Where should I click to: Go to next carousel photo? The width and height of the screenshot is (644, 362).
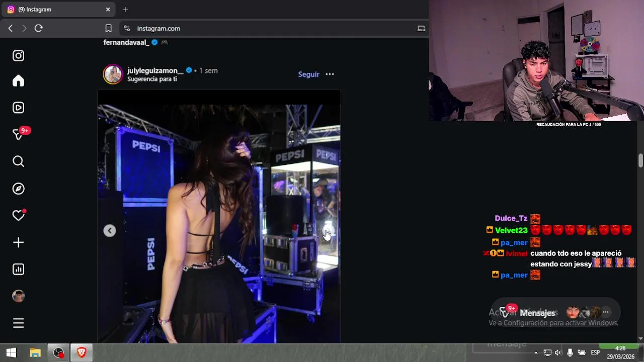(x=328, y=231)
